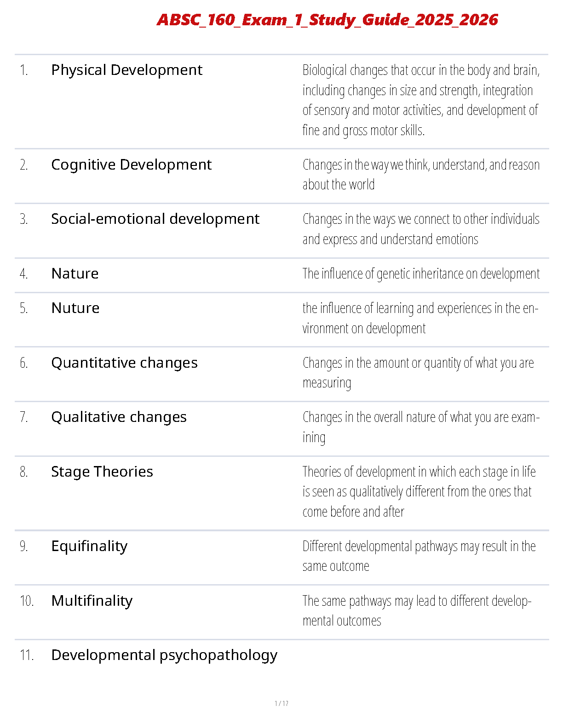Click the Cognitive Development term
This screenshot has width=563, height=728.
coord(131,165)
